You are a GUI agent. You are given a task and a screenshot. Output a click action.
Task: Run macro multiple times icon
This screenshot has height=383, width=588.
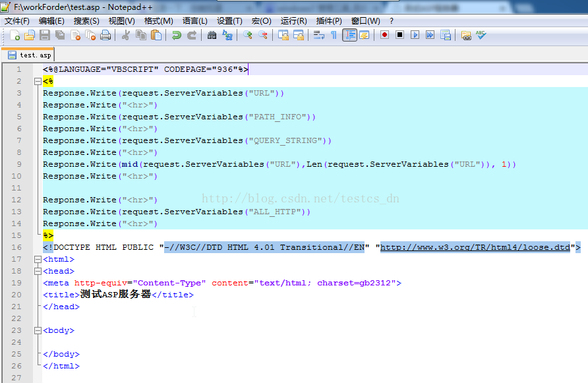click(x=430, y=35)
